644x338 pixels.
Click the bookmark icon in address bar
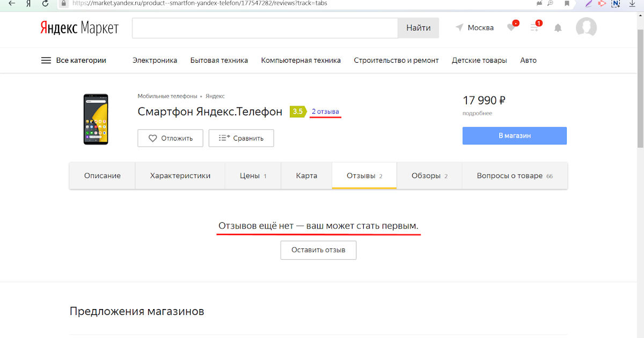567,3
